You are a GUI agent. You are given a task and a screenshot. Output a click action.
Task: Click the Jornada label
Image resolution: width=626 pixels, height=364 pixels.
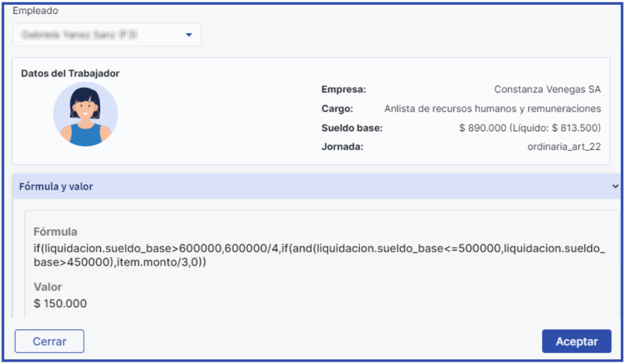coord(342,146)
